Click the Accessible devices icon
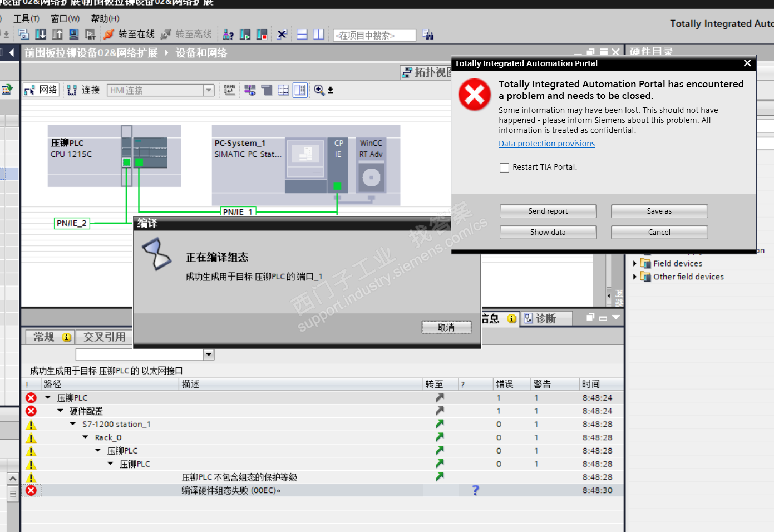The image size is (774, 532). coord(228,35)
